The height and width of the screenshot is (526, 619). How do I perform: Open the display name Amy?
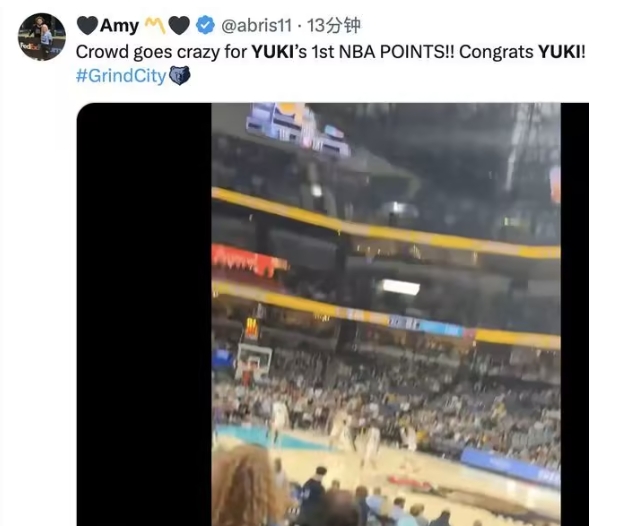click(x=119, y=26)
